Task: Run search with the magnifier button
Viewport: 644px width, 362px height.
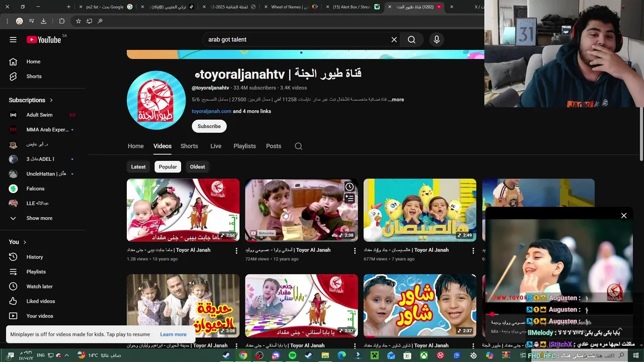Action: (x=412, y=40)
